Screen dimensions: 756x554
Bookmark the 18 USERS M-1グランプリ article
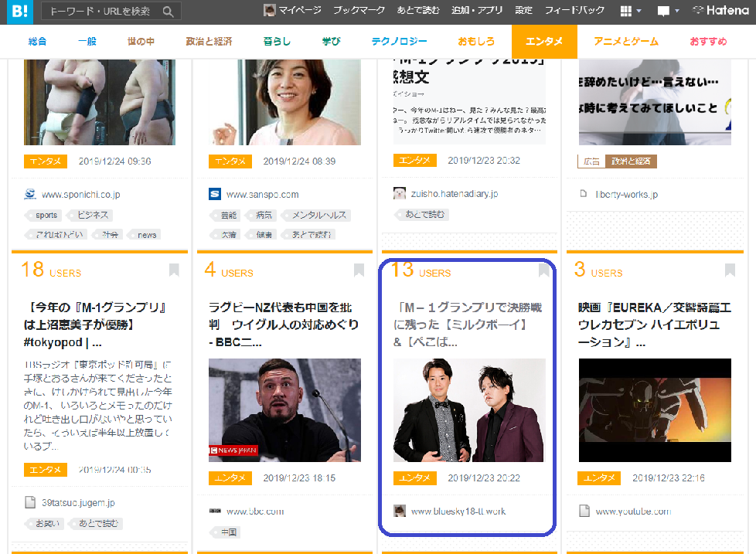[x=174, y=270]
